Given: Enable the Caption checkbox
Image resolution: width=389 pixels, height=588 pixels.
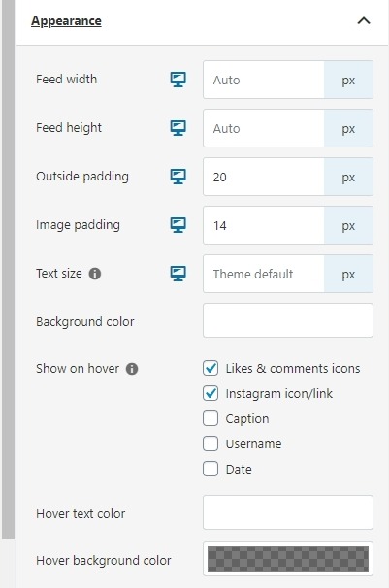Looking at the screenshot, I should click(x=211, y=418).
